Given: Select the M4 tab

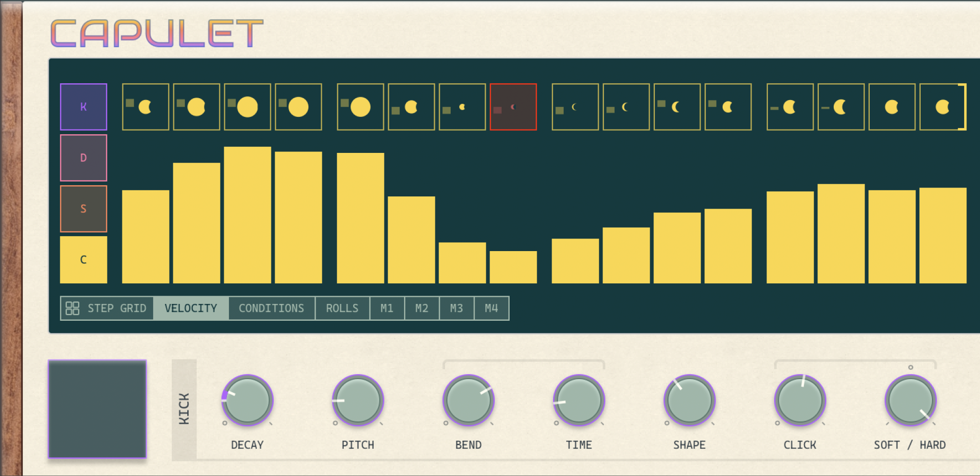Looking at the screenshot, I should coord(491,308).
